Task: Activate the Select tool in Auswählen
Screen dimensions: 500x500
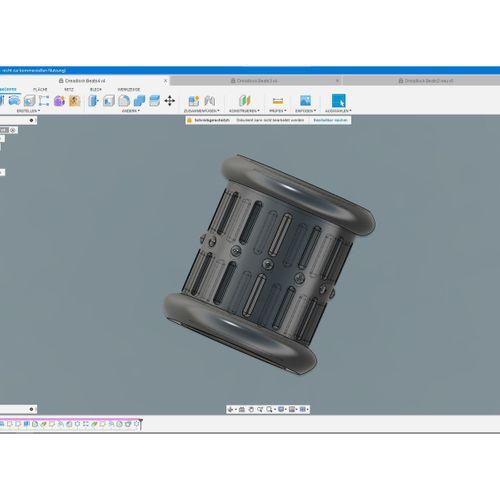Action: (x=339, y=101)
